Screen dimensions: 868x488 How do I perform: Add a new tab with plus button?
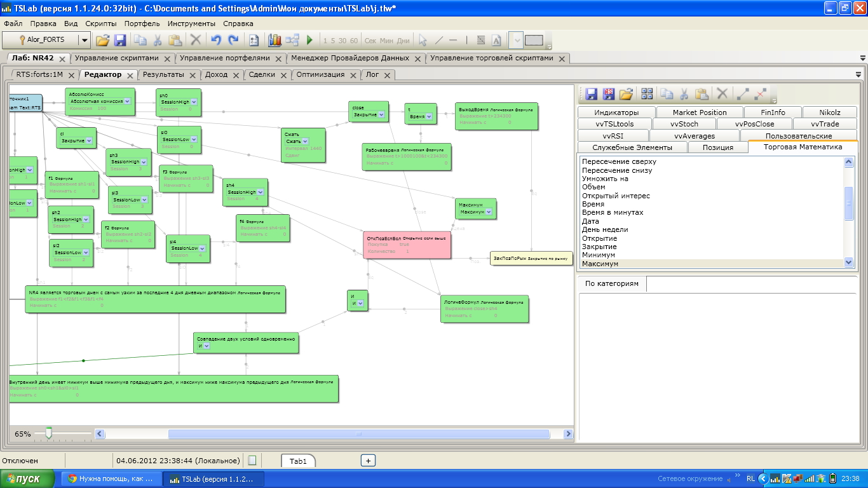coord(368,461)
